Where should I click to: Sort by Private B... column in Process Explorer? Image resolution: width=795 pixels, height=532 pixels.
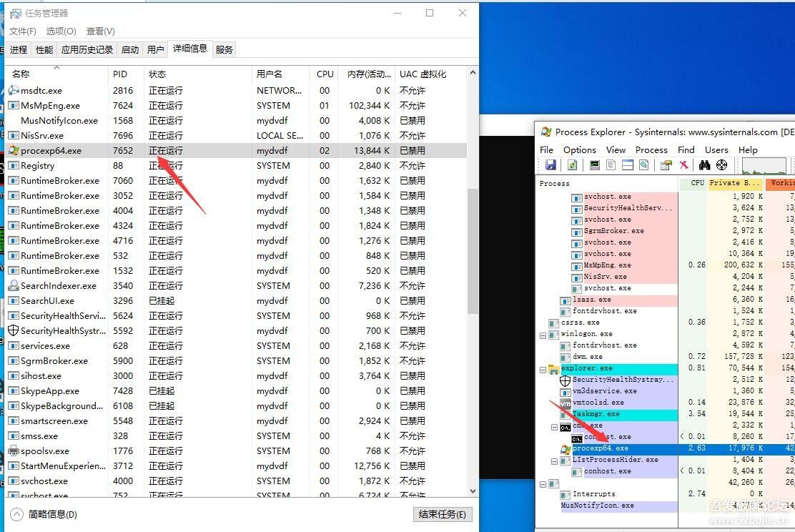coord(735,182)
